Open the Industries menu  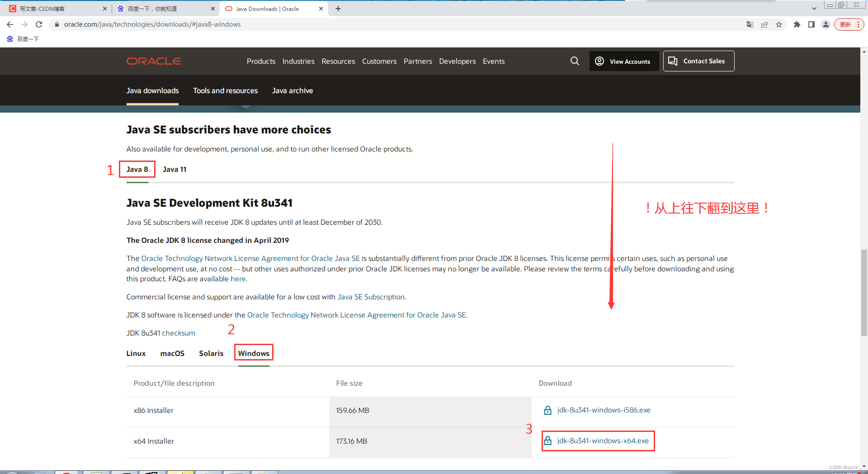point(298,61)
